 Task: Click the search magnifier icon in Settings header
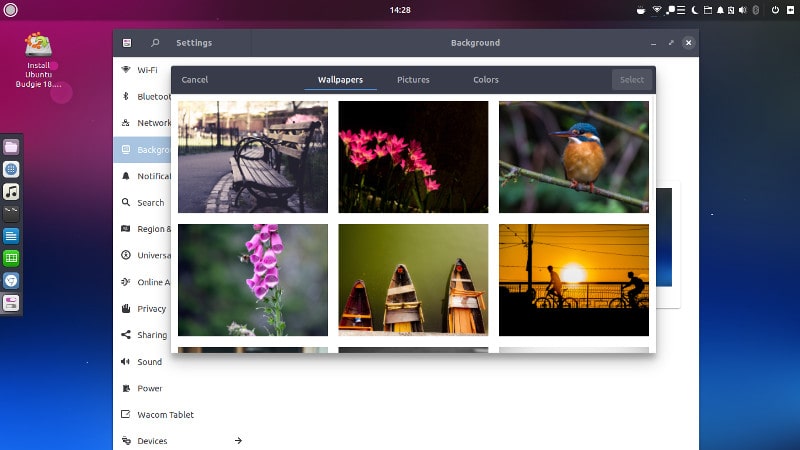(155, 43)
